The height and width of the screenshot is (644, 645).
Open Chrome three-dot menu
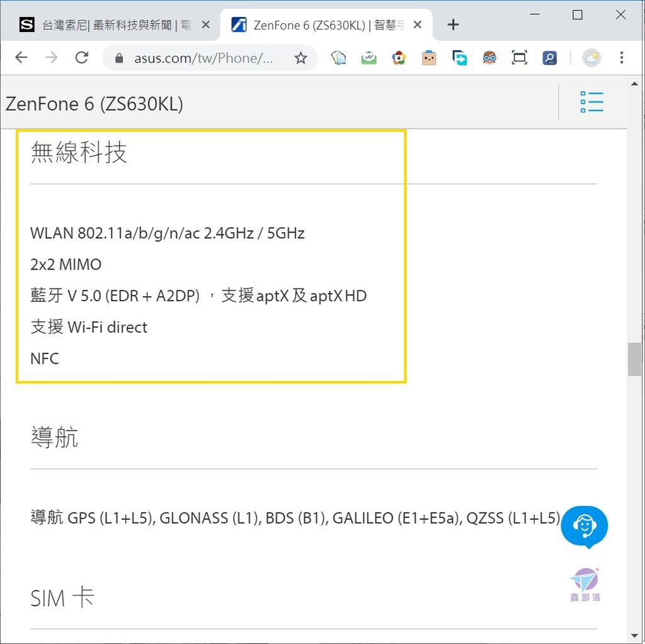622,57
